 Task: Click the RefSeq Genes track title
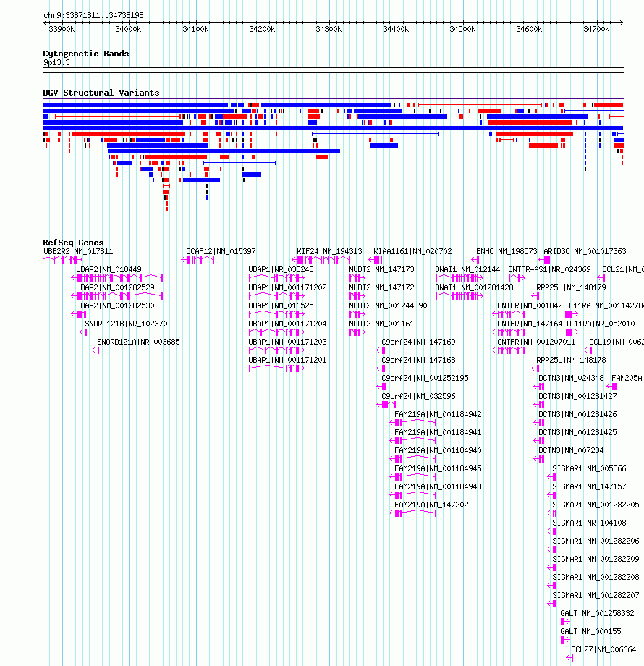(x=73, y=243)
